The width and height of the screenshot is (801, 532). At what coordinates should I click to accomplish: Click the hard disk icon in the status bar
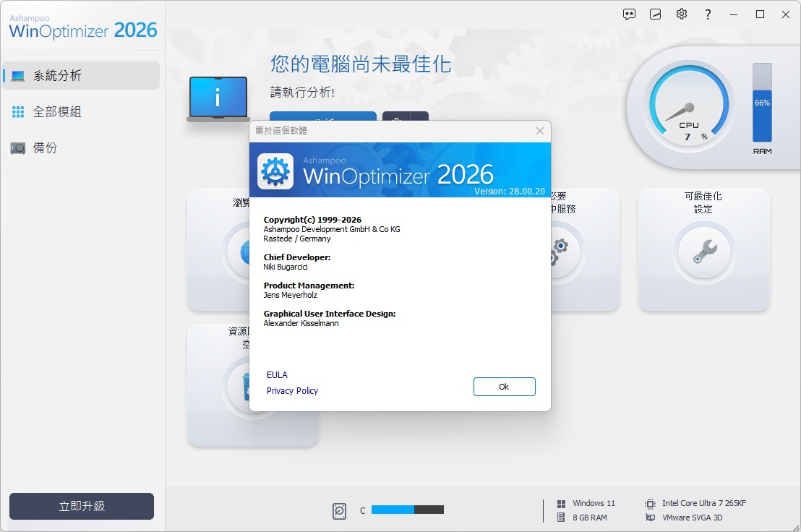click(339, 510)
